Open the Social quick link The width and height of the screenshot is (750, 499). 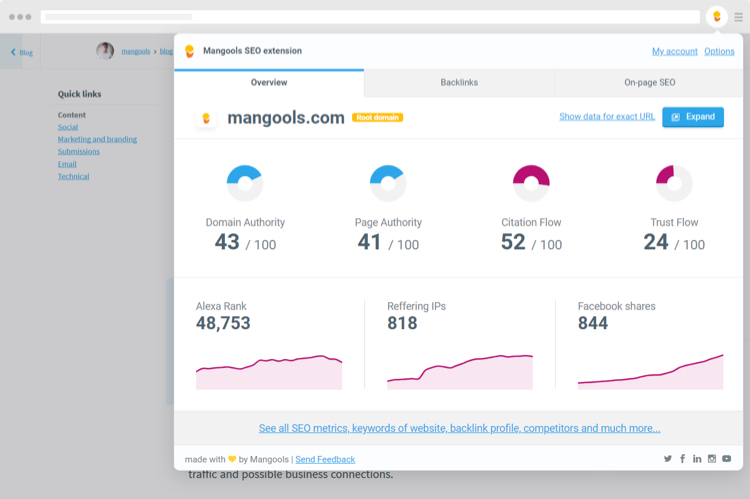coord(68,127)
